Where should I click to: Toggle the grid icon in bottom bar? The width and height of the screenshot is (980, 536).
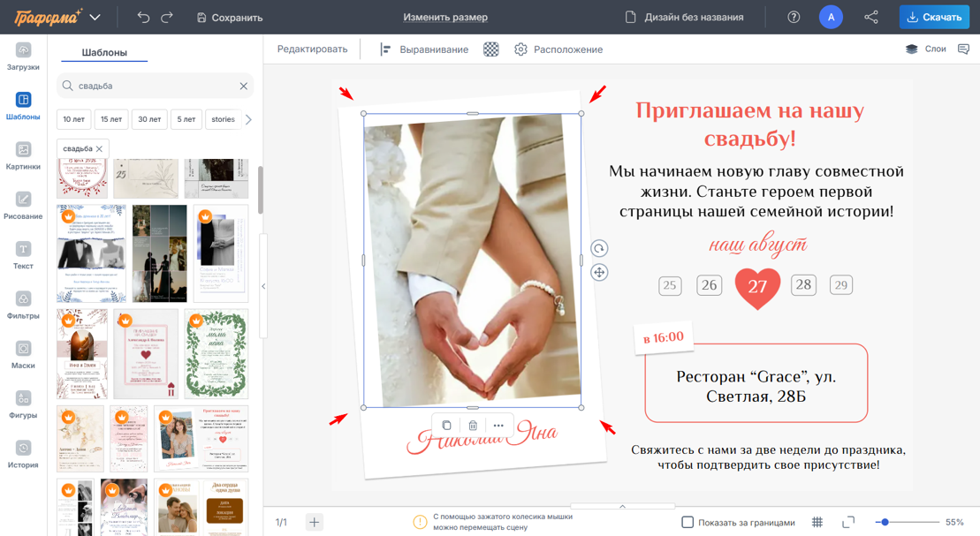pos(817,522)
